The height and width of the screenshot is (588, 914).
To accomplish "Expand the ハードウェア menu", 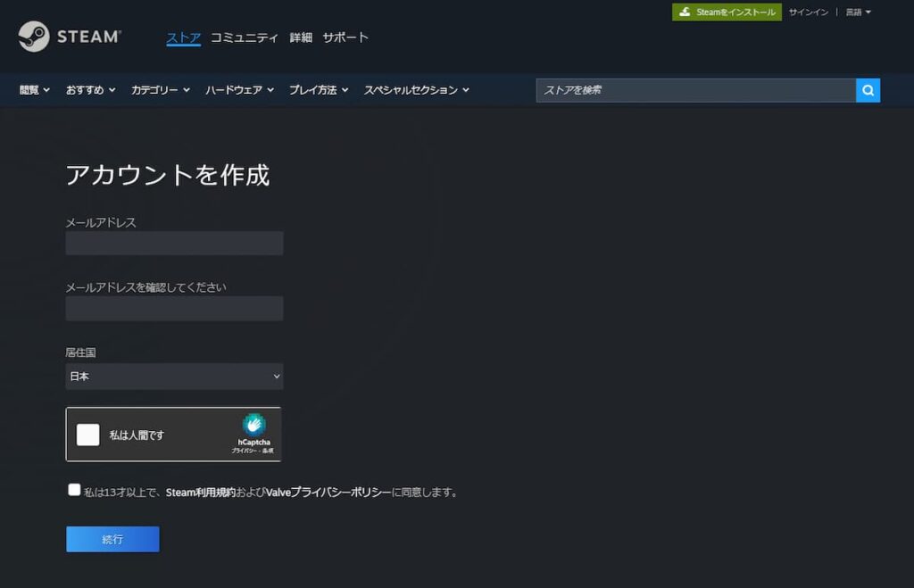I will tap(239, 90).
